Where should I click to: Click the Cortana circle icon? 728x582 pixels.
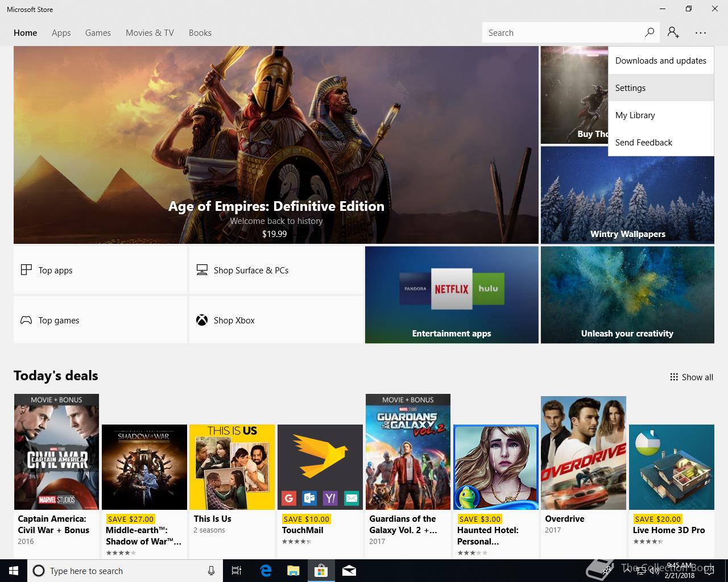(x=38, y=571)
